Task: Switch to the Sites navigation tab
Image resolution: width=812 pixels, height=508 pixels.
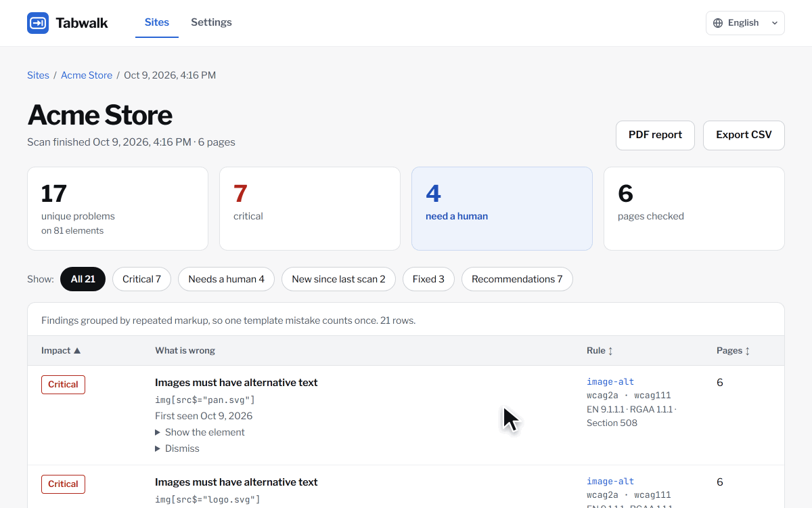Action: 157,22
